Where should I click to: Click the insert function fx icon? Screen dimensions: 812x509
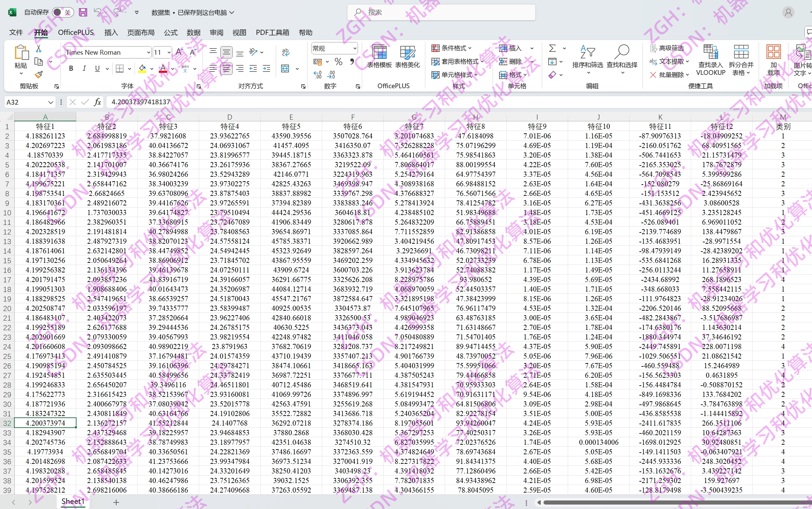[97, 102]
